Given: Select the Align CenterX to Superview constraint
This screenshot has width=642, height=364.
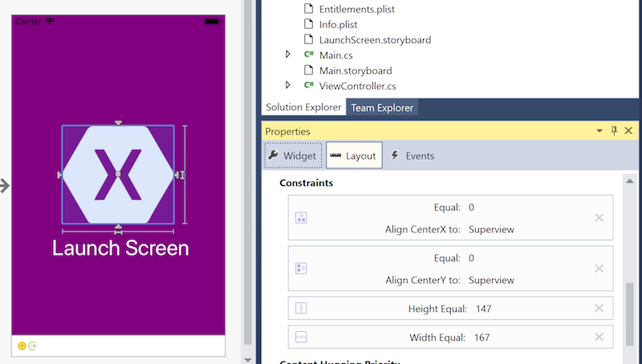Looking at the screenshot, I should coord(450,217).
